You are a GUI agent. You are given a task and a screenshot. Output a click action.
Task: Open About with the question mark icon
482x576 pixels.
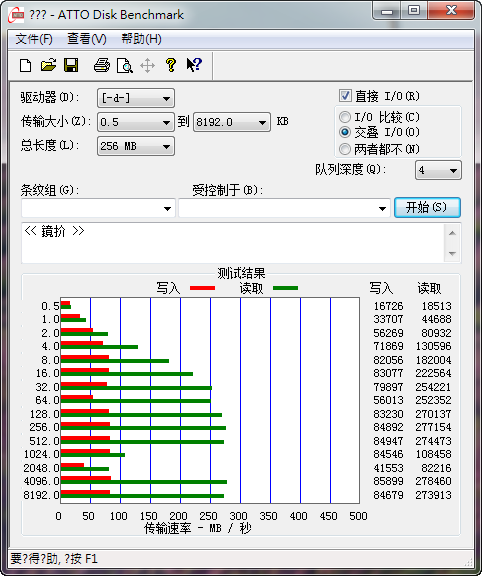click(x=170, y=65)
